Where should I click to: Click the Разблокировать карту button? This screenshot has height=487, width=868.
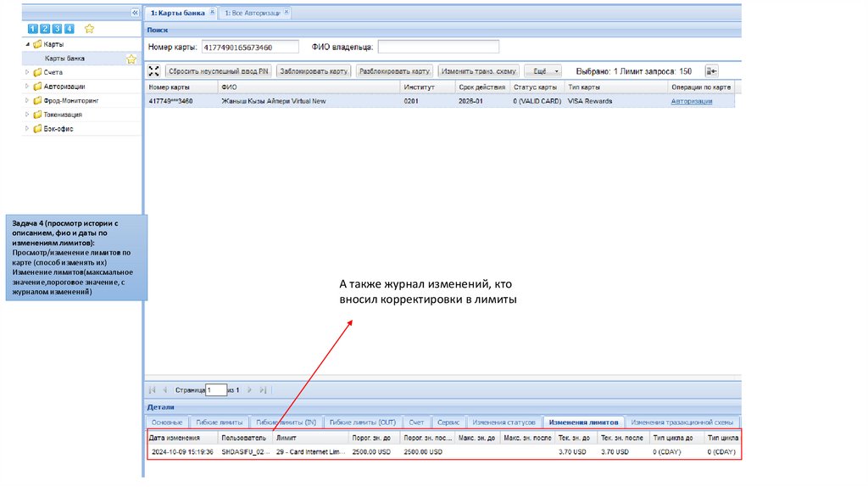(394, 71)
